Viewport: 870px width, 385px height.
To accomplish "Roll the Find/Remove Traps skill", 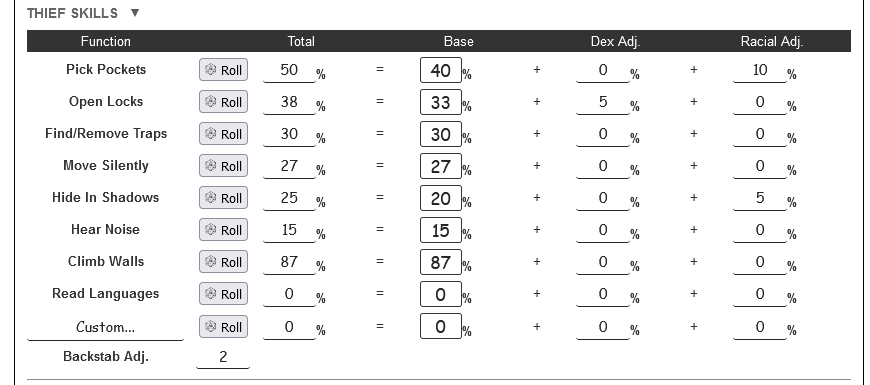I will [224, 134].
